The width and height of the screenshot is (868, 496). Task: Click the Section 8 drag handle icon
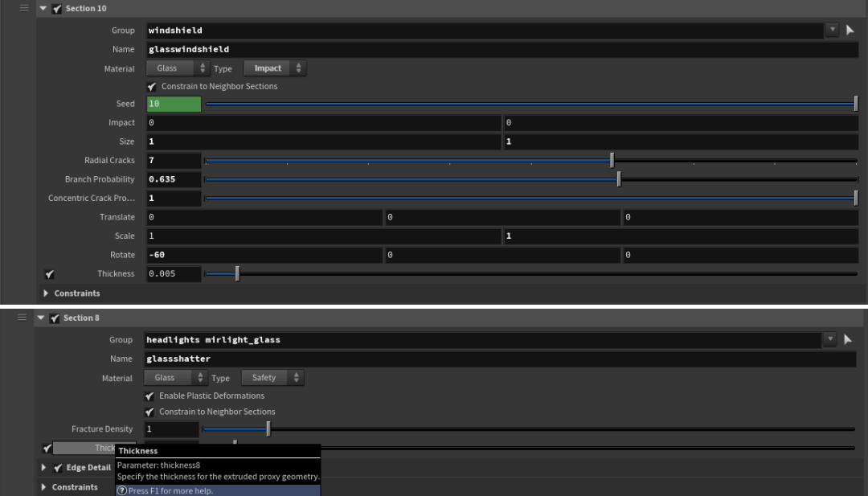point(23,318)
